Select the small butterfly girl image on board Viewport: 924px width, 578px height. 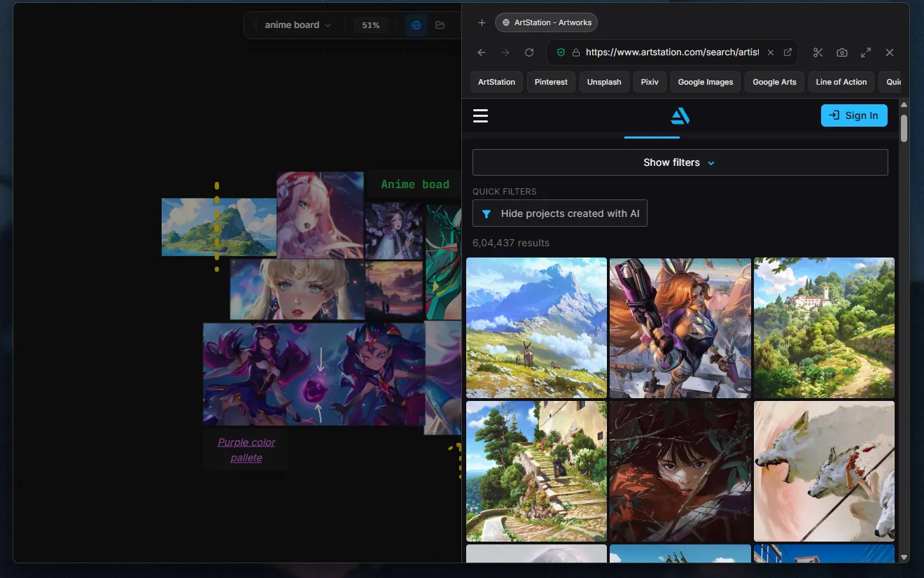(394, 232)
